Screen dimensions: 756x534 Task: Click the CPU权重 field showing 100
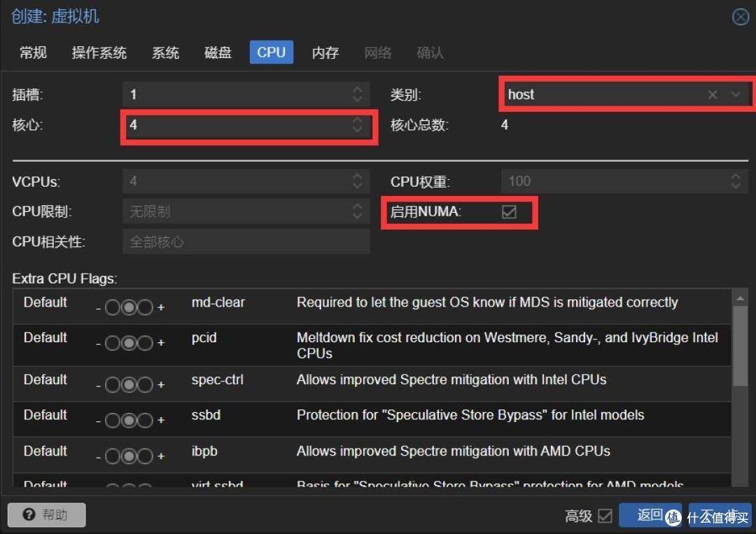tap(625, 181)
